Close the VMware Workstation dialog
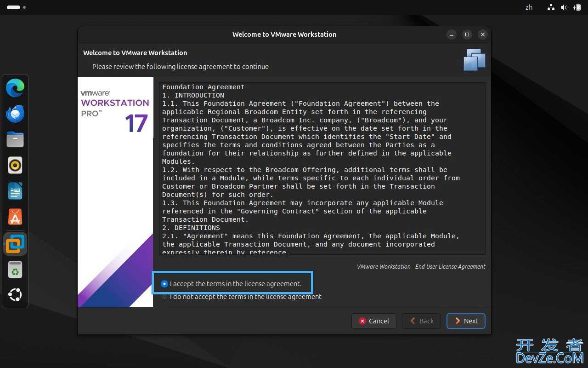The height and width of the screenshot is (368, 588). (x=482, y=34)
